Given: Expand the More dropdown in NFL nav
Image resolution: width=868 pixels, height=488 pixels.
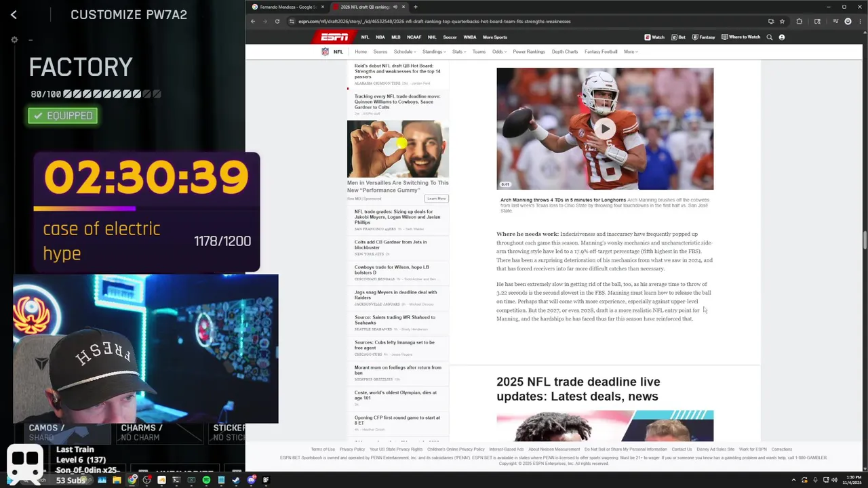Looking at the screenshot, I should click(631, 52).
